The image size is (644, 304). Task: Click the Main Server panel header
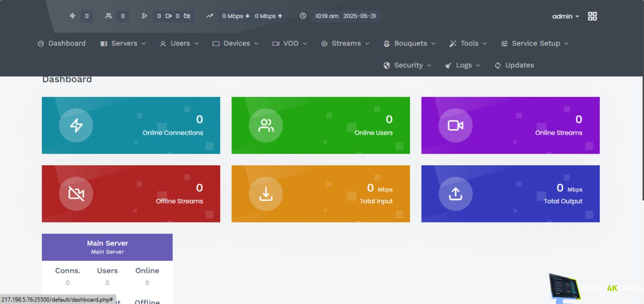[x=107, y=247]
